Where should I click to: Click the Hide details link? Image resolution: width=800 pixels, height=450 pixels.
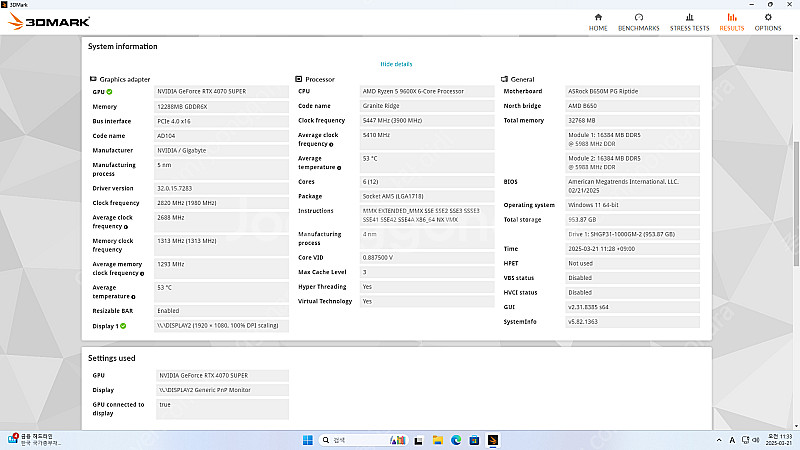[396, 64]
